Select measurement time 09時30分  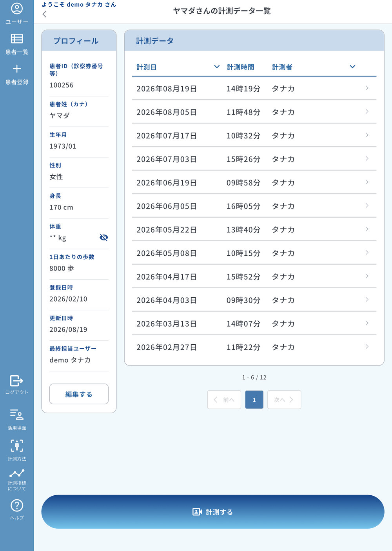(x=243, y=300)
